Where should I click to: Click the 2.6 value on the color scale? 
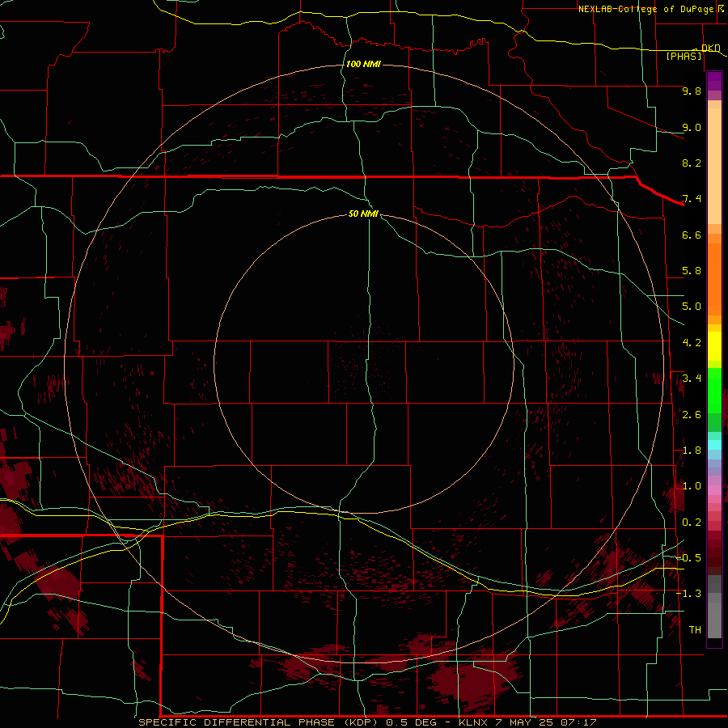(692, 415)
